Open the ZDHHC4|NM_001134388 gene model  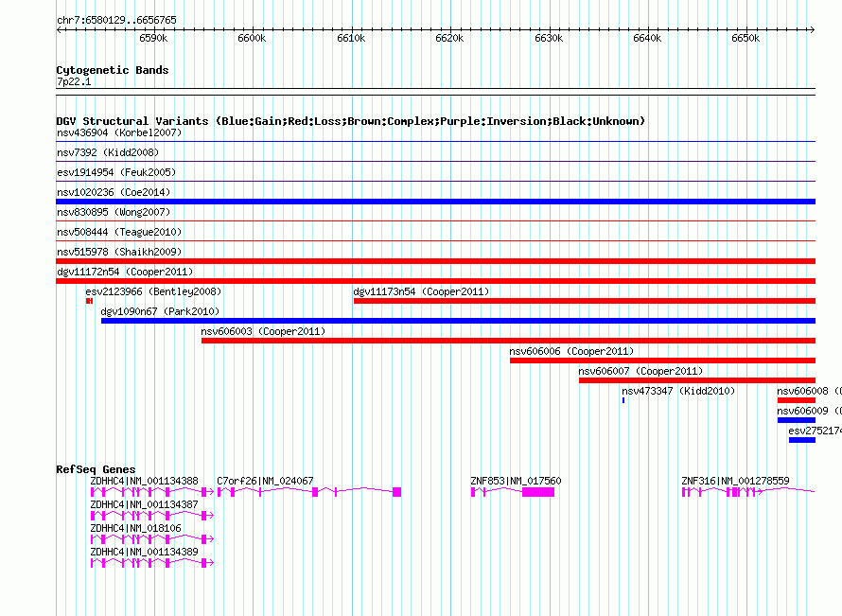(x=152, y=492)
